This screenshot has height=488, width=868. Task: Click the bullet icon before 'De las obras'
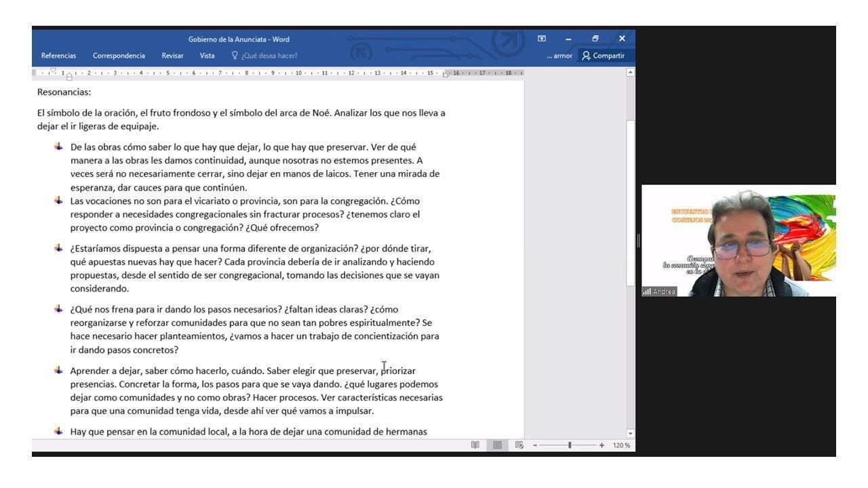tap(59, 146)
